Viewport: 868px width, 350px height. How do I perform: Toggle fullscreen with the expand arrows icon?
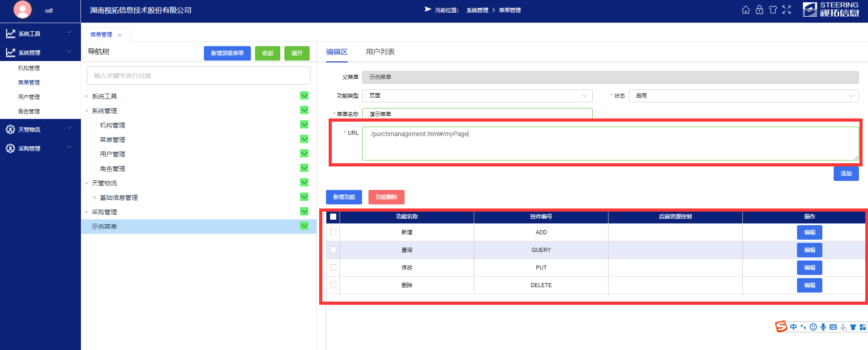point(787,10)
